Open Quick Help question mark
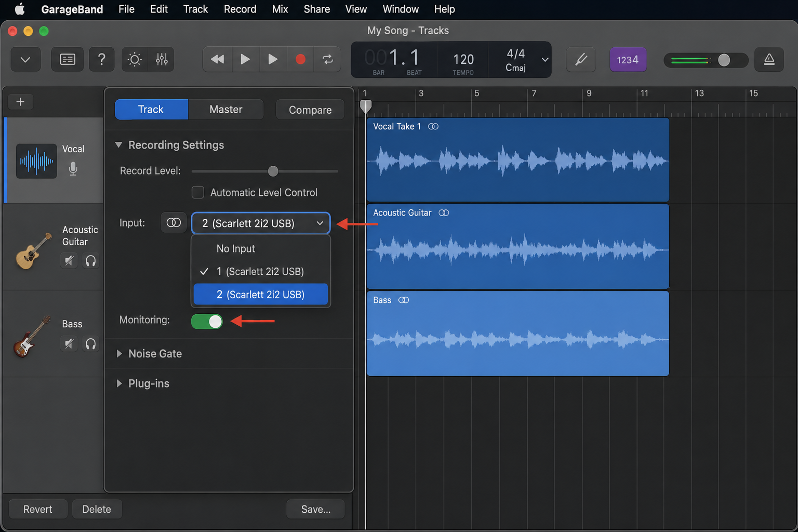The height and width of the screenshot is (532, 798). (102, 60)
